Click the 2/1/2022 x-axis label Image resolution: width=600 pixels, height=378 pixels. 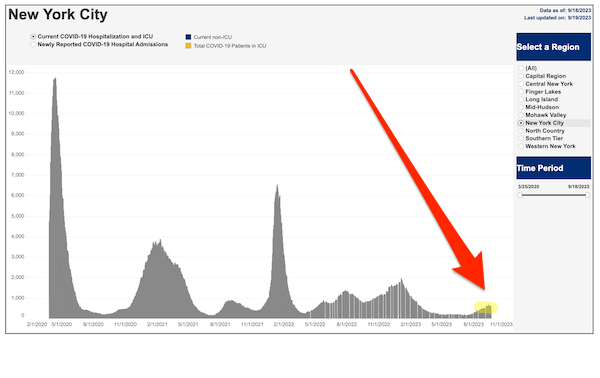pyautogui.click(x=284, y=324)
